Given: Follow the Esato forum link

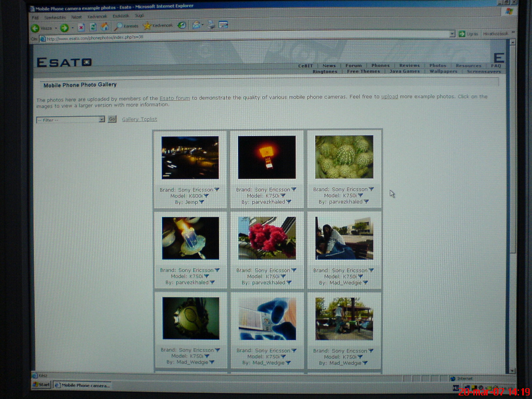Looking at the screenshot, I should [174, 98].
